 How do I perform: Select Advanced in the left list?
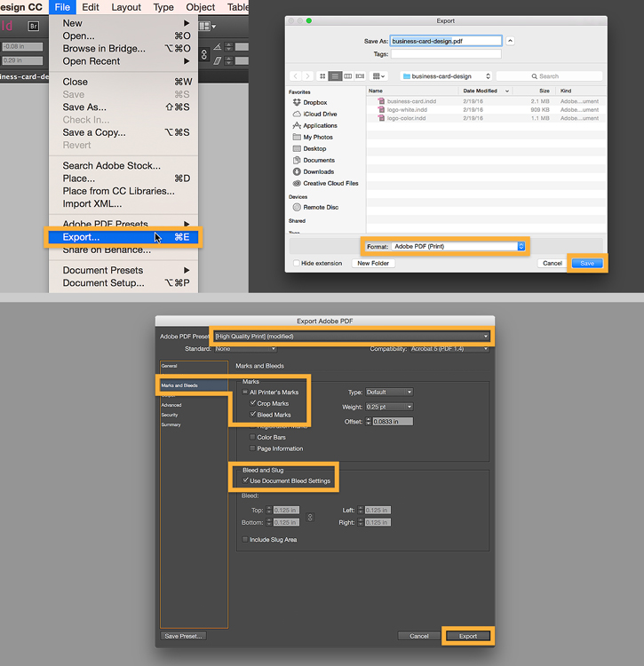click(194, 405)
